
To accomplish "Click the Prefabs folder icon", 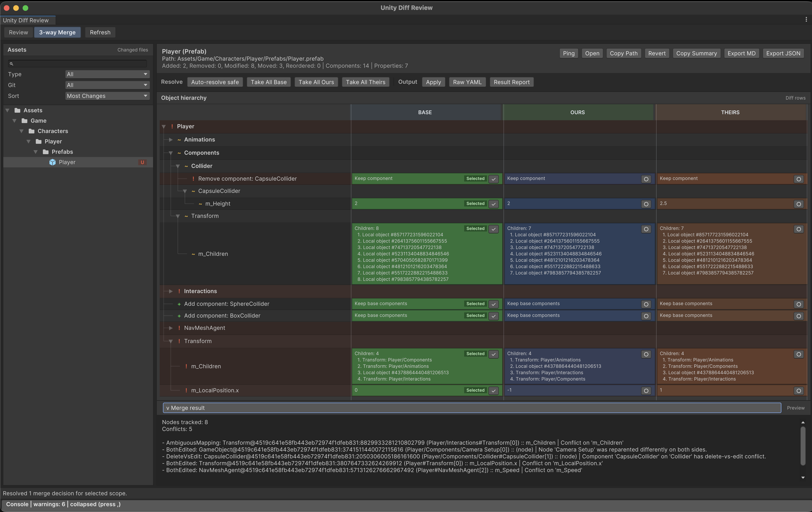I will click(46, 152).
